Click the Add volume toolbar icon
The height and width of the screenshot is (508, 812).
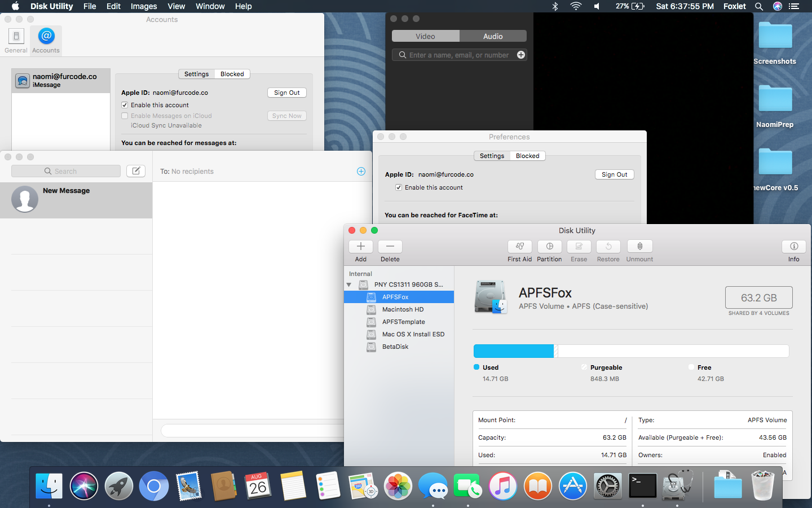361,246
